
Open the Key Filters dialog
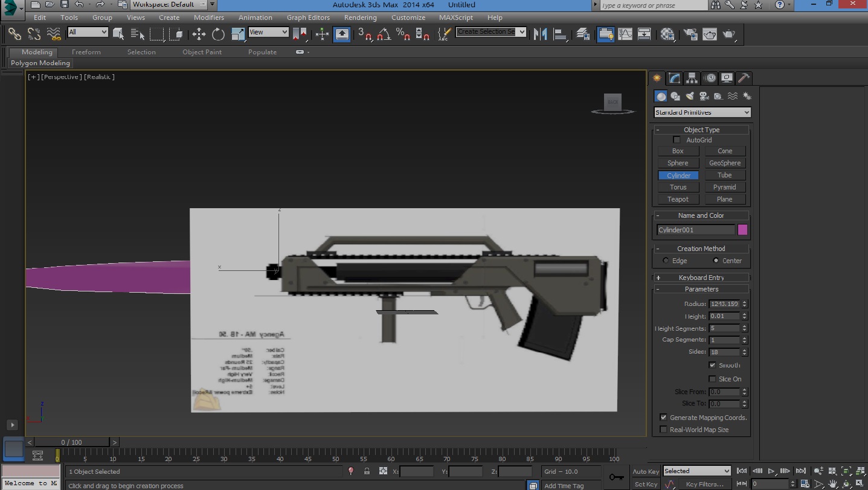click(x=704, y=484)
